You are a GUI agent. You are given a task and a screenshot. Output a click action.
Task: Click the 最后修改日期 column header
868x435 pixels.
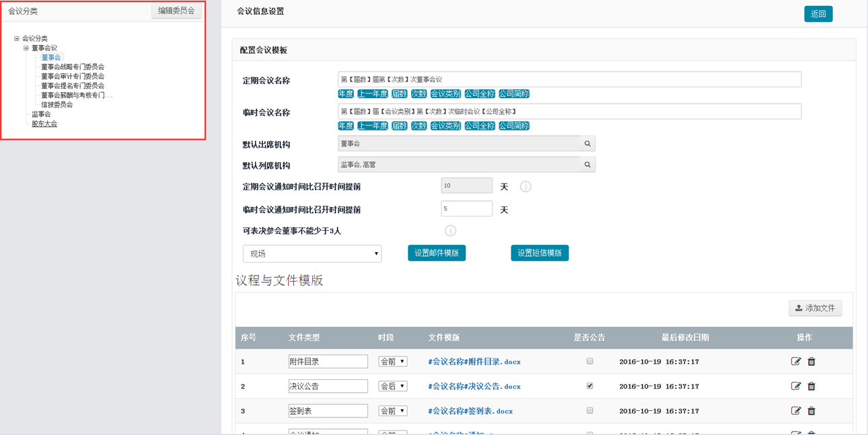click(685, 338)
